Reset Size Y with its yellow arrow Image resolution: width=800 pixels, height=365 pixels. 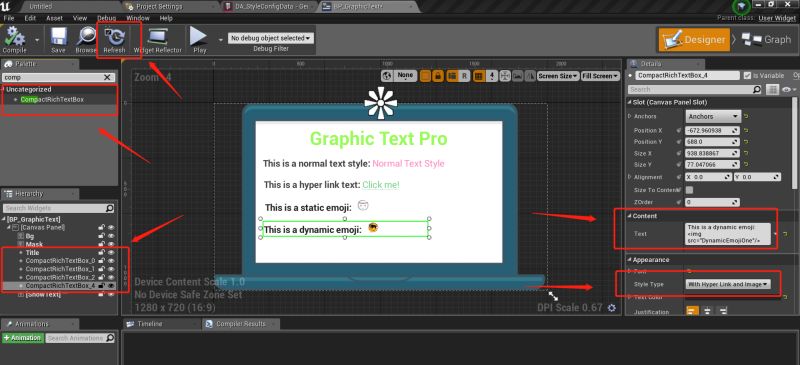(746, 164)
